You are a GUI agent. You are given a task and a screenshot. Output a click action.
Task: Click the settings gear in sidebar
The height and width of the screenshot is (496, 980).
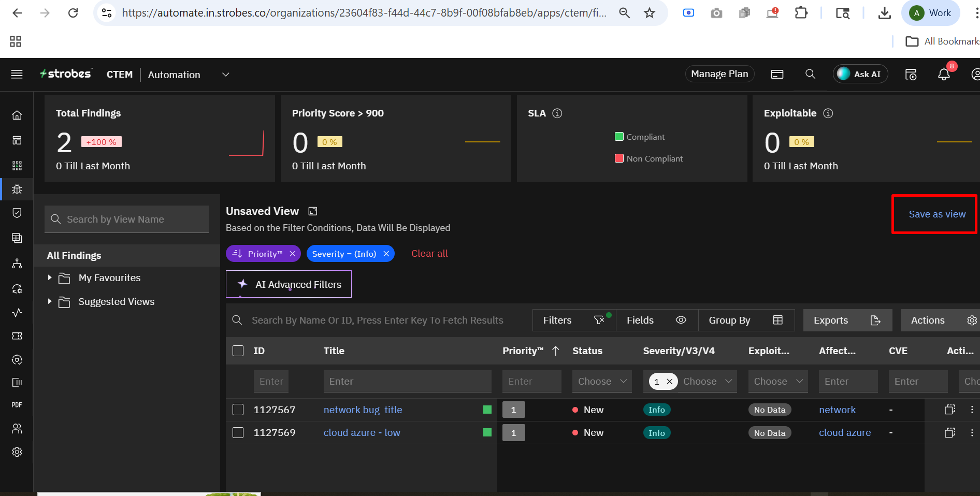[17, 452]
